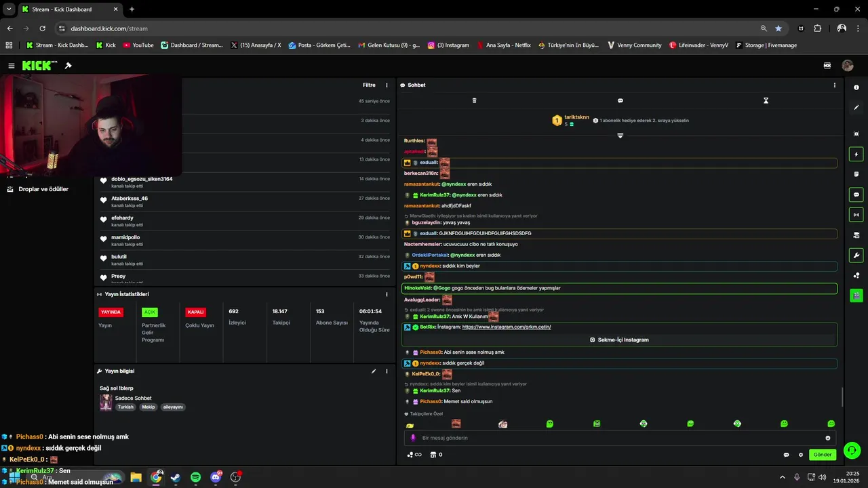Click the shop icon showing 0
The image size is (868, 488).
click(436, 455)
